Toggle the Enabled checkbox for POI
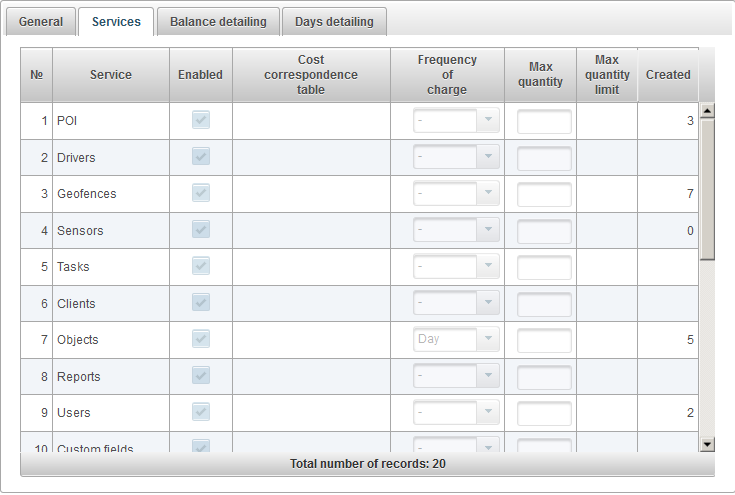This screenshot has height=495, width=735. (x=201, y=120)
